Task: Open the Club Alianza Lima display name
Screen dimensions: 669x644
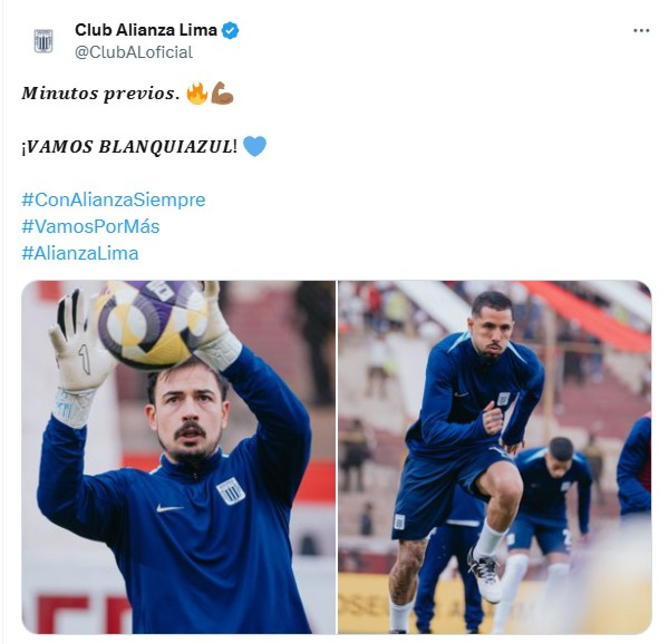Action: click(x=146, y=30)
